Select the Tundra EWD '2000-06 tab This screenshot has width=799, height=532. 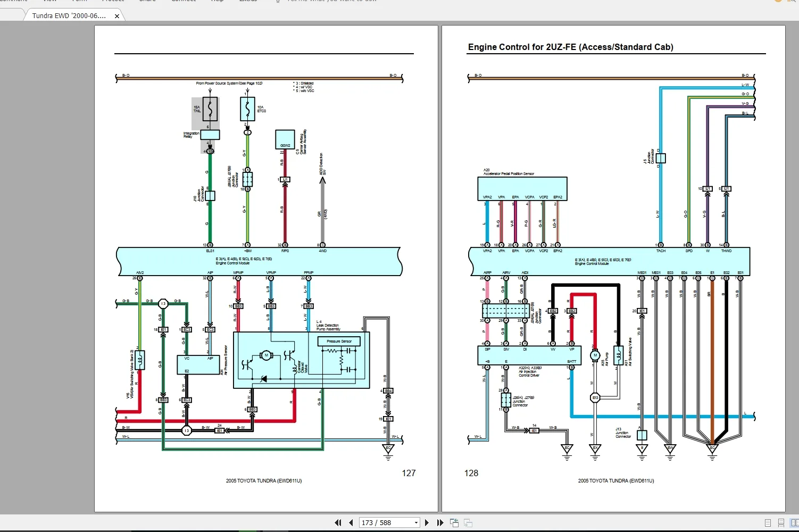(x=69, y=16)
